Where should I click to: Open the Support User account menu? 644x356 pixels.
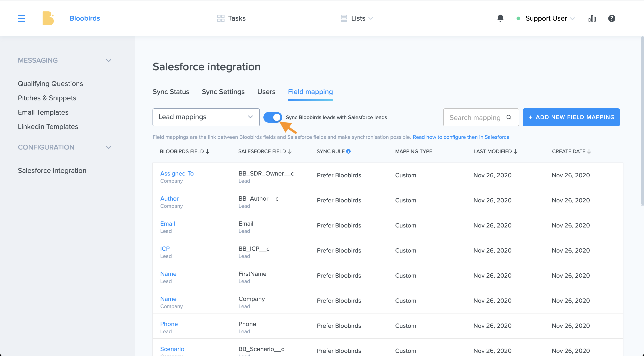coord(550,18)
